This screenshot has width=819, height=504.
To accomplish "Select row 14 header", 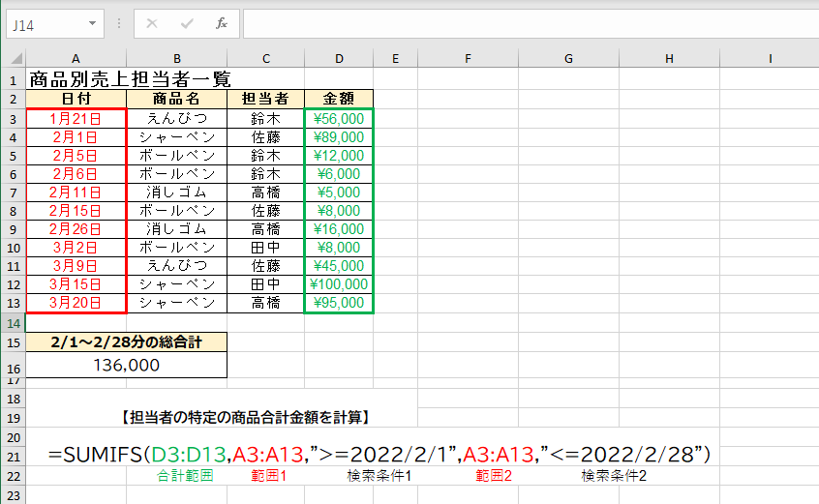I will (13, 322).
